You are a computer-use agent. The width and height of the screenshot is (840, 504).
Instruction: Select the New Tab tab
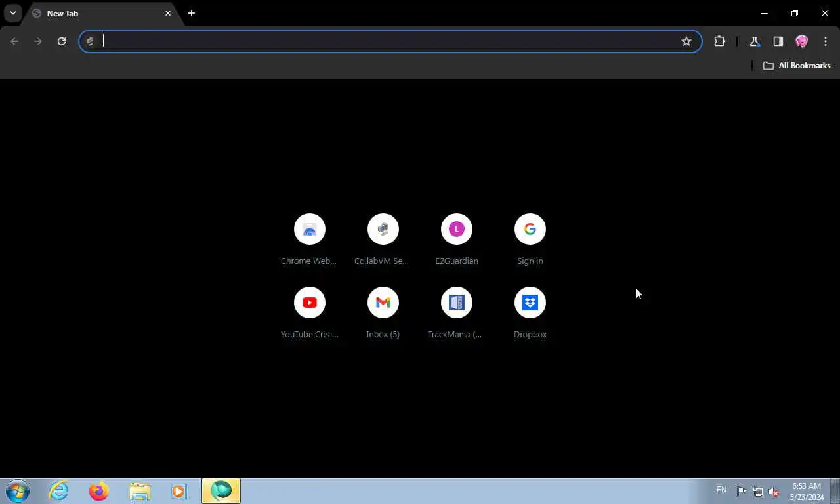tap(102, 13)
